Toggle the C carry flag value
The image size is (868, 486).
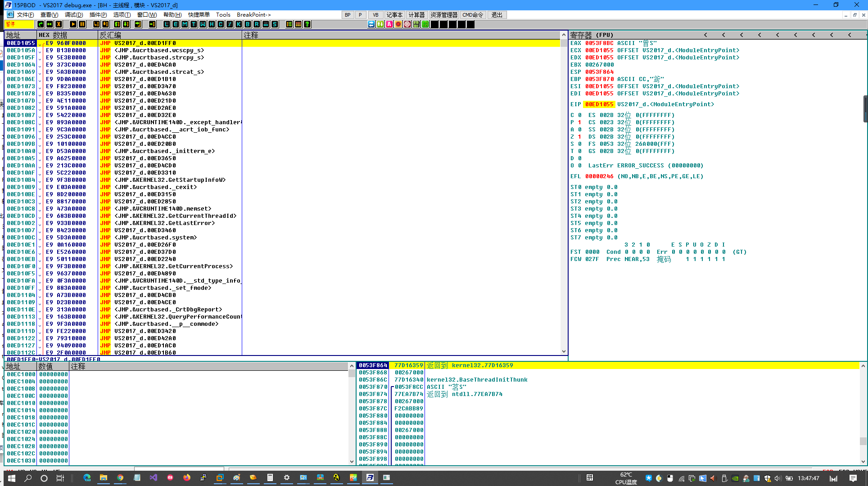579,115
